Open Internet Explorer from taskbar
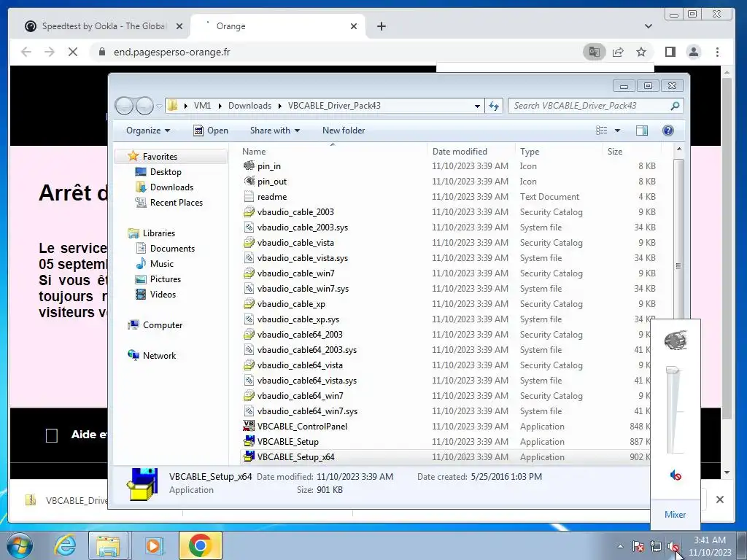This screenshot has width=747, height=560. 65,545
